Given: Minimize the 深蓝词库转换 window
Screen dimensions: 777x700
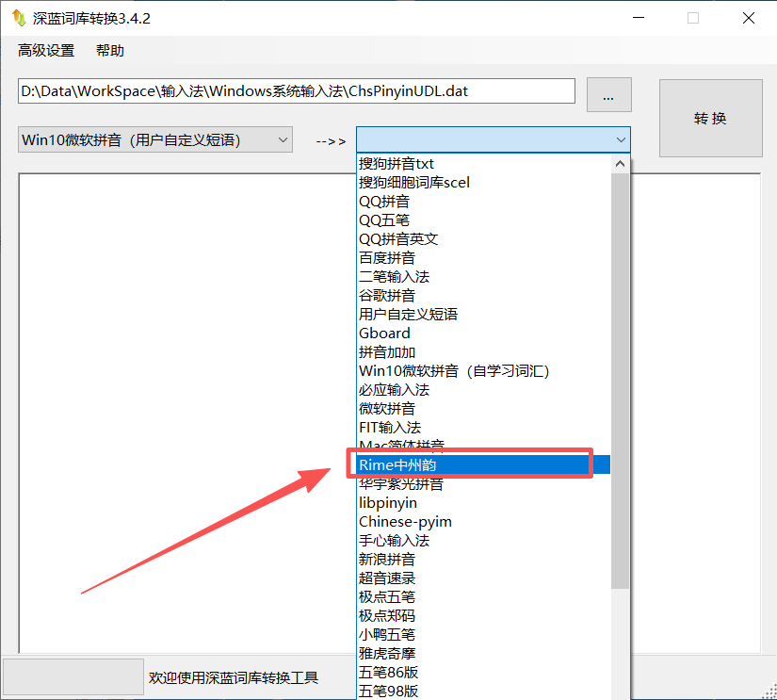Looking at the screenshot, I should (x=639, y=18).
